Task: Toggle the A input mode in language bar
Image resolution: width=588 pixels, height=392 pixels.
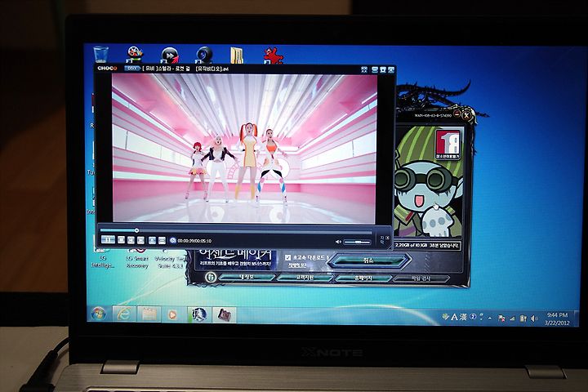Action: click(454, 317)
